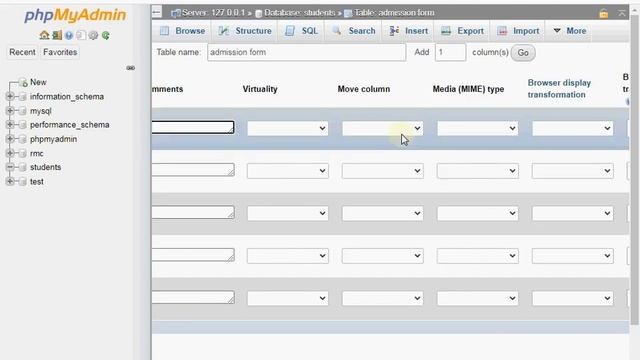Click database icon beside test
Image resolution: width=640 pixels, height=360 pixels.
click(x=23, y=182)
